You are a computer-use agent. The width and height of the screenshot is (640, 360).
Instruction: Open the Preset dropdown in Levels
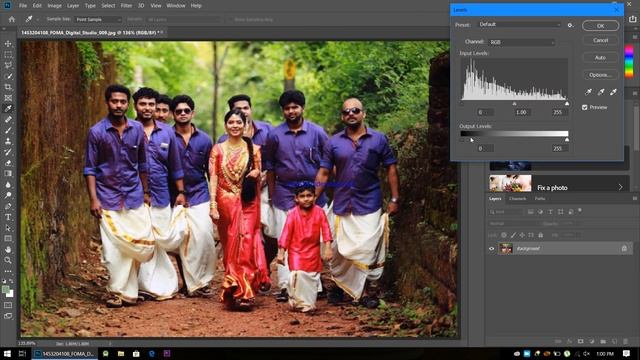[x=520, y=24]
